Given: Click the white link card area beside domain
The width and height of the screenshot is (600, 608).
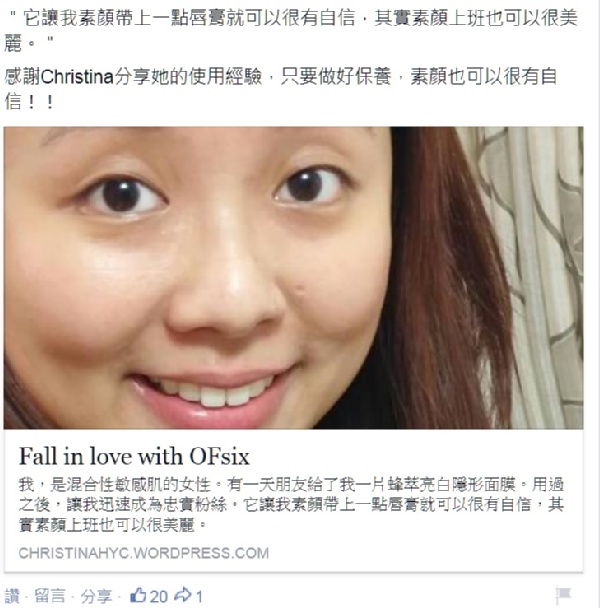Looking at the screenshot, I should 427,553.
